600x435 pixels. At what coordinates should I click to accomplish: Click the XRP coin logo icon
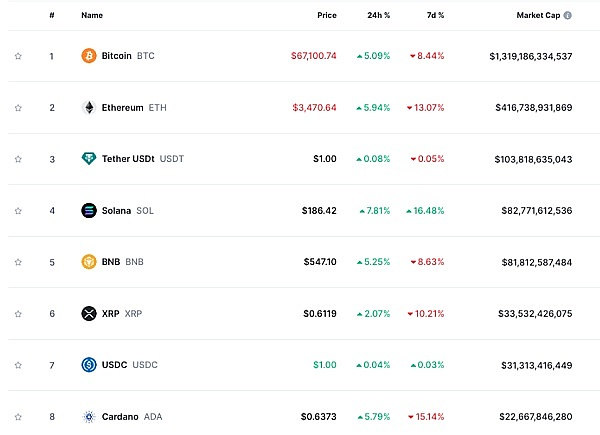coord(89,313)
